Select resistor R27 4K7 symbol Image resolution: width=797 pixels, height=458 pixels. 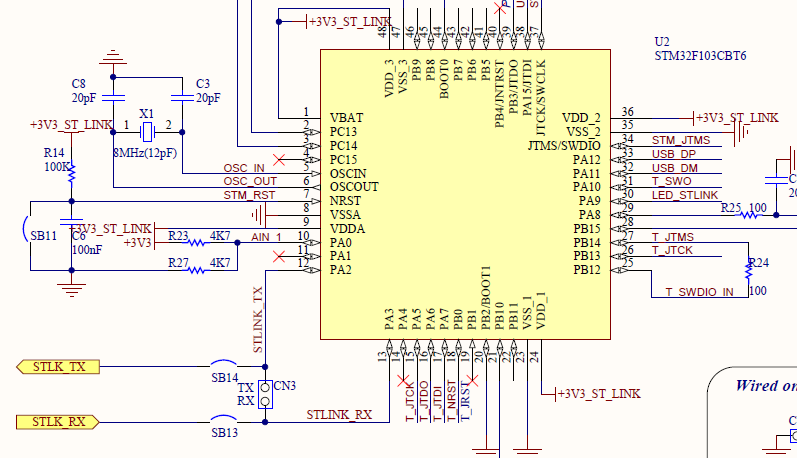coord(196,270)
